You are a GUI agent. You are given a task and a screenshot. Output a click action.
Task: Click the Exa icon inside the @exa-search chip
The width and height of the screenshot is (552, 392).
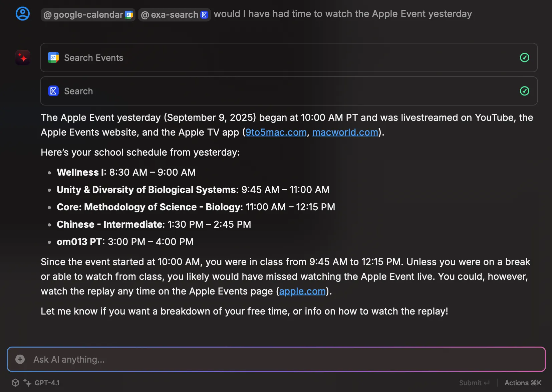[x=204, y=14]
